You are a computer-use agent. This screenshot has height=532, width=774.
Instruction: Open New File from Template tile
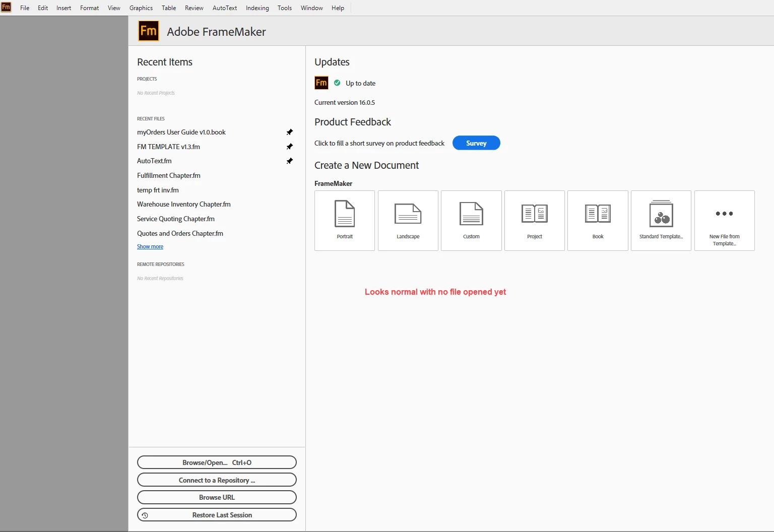725,220
